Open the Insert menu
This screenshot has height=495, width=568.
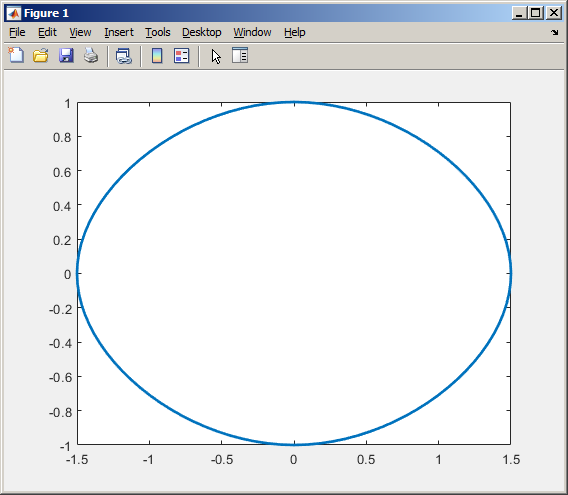click(119, 32)
